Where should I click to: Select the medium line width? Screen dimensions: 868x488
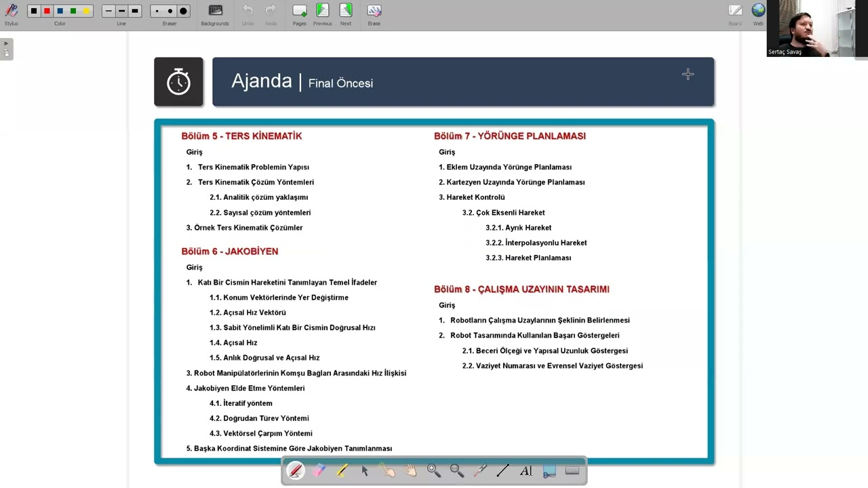point(121,11)
